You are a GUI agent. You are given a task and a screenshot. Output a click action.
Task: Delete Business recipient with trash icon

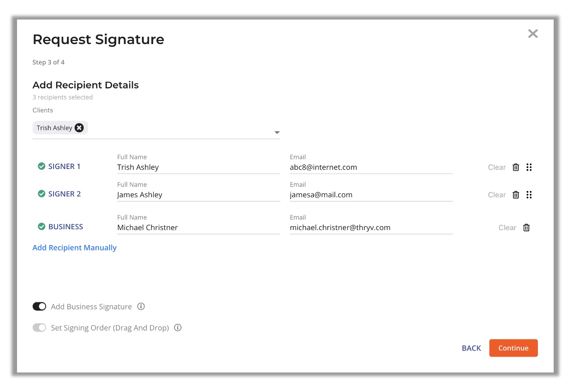click(526, 228)
